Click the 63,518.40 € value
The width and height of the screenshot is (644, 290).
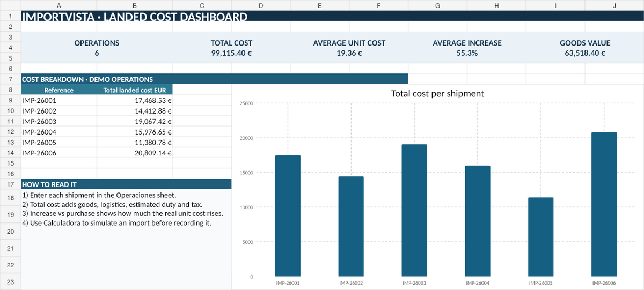pos(585,53)
